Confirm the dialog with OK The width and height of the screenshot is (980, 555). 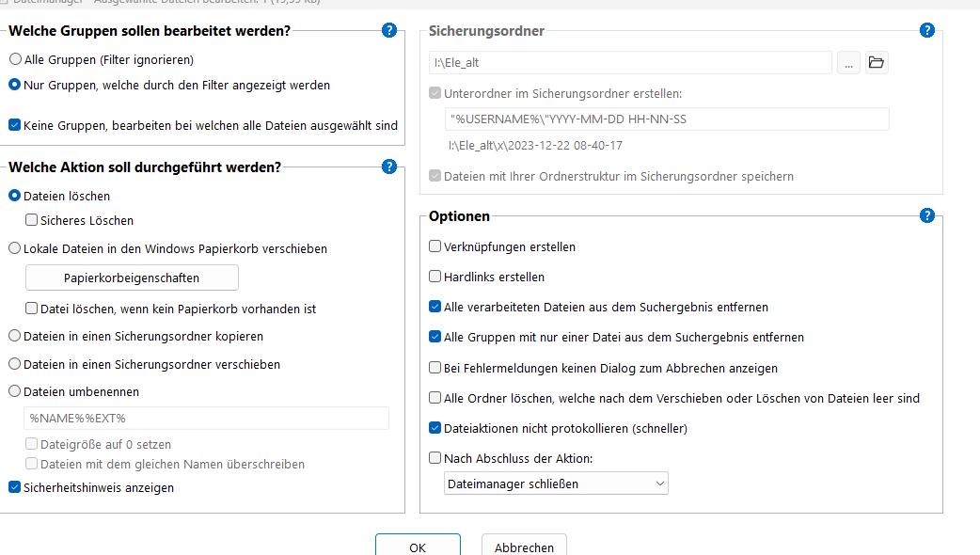click(418, 547)
